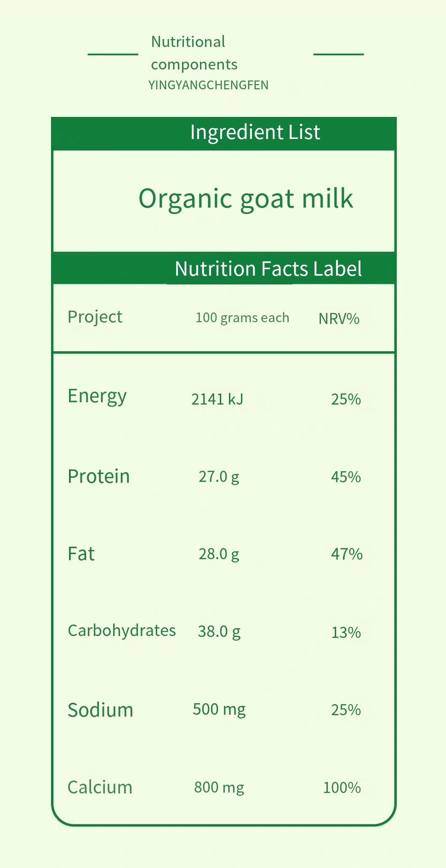446x868 pixels.
Task: Click the Project column header
Action: 95,317
